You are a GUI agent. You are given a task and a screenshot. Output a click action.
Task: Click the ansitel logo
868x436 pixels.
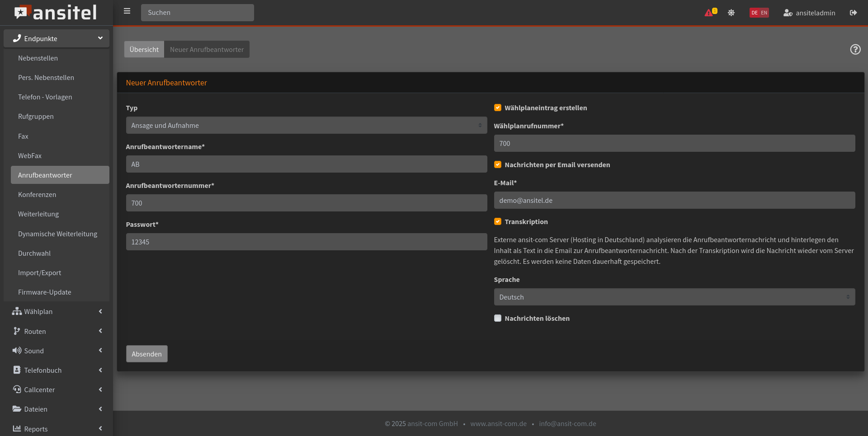(56, 13)
